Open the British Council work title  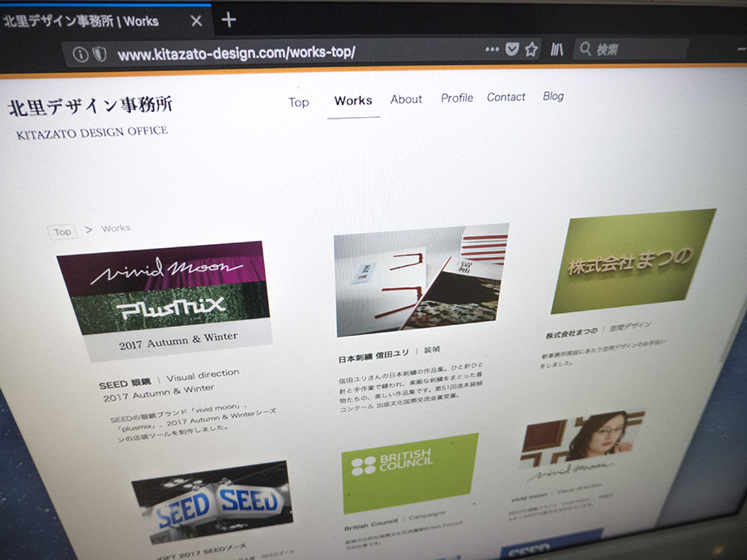pyautogui.click(x=371, y=524)
